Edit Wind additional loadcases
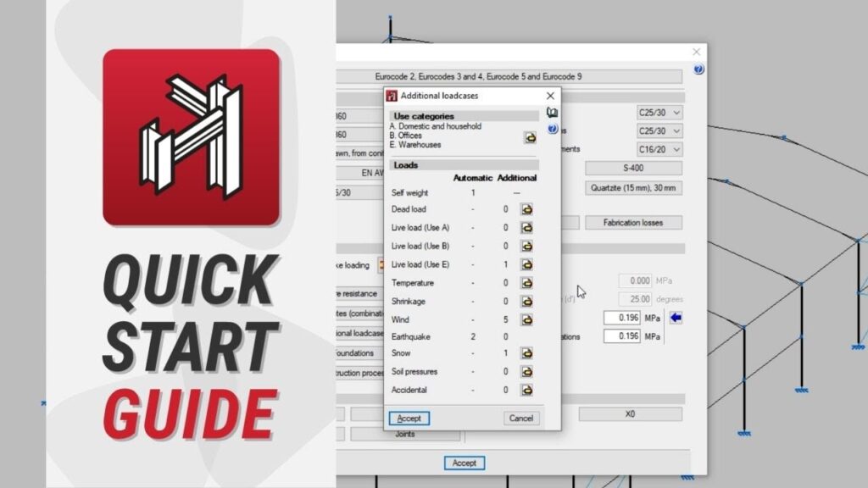 (526, 320)
